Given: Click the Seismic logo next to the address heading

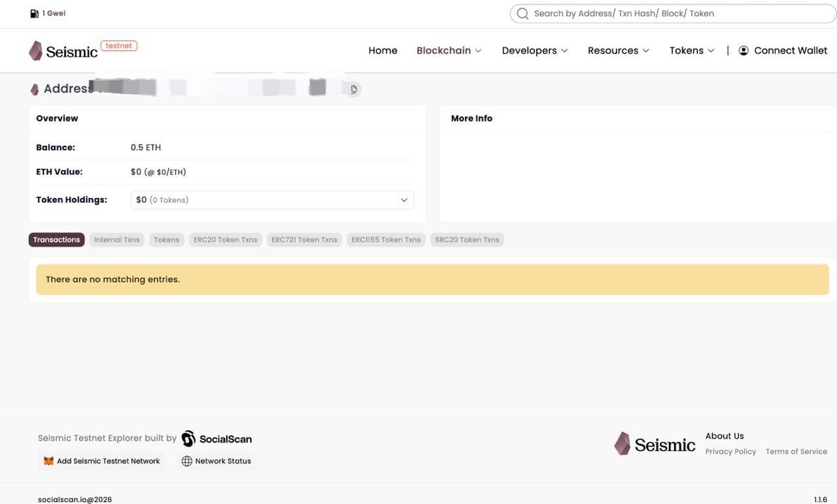Looking at the screenshot, I should (34, 89).
